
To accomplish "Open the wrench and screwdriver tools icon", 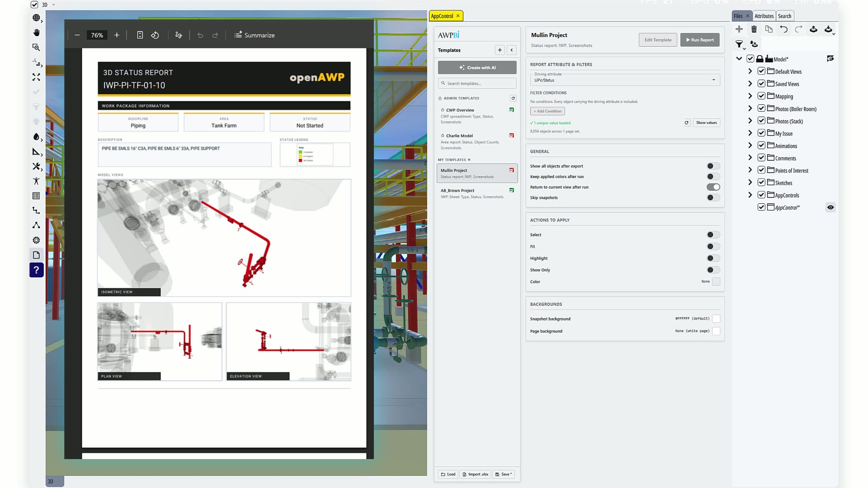I will 36,166.
